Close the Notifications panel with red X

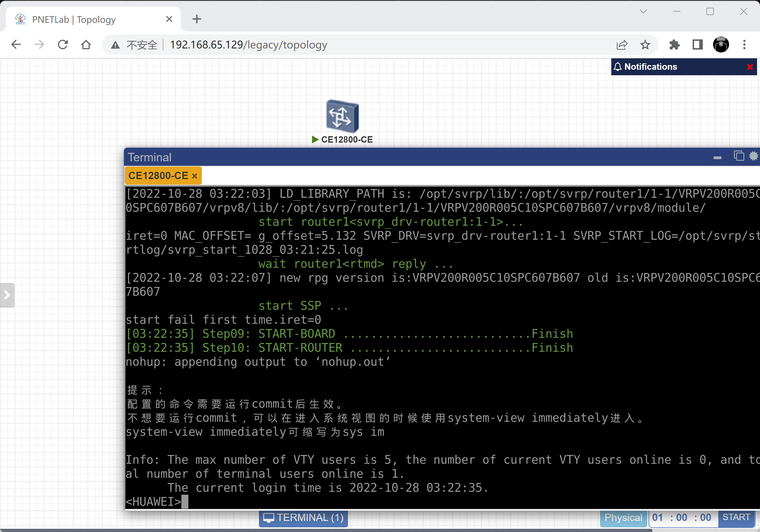[x=750, y=67]
